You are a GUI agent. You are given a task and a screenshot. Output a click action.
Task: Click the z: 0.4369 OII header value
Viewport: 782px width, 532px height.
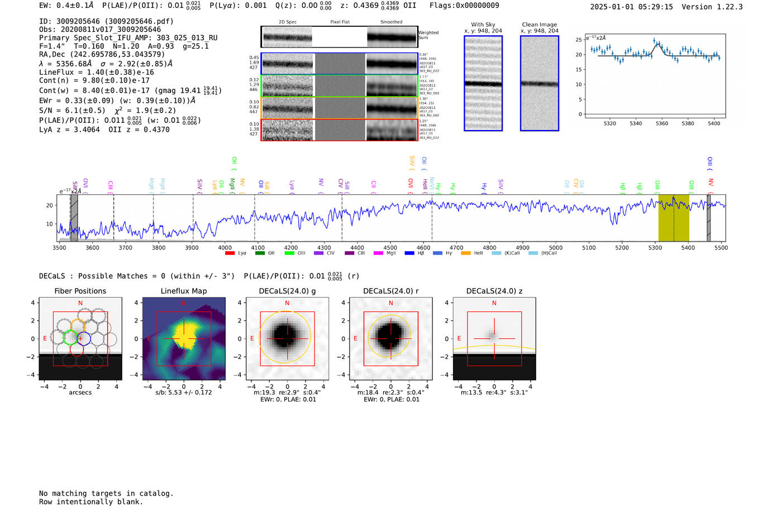pyautogui.click(x=379, y=6)
